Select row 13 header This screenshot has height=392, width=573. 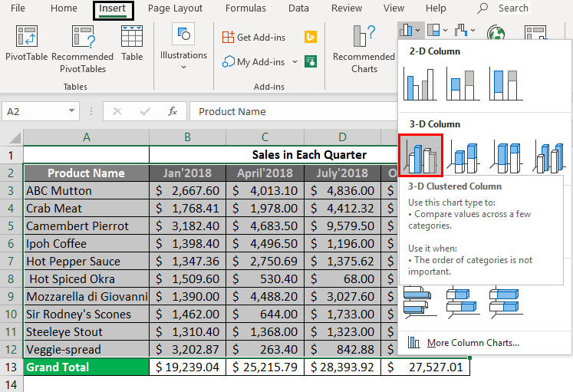click(x=12, y=367)
